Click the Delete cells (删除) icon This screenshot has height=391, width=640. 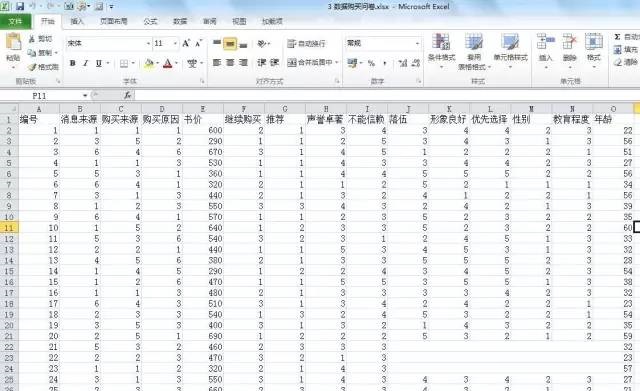pyautogui.click(x=569, y=42)
